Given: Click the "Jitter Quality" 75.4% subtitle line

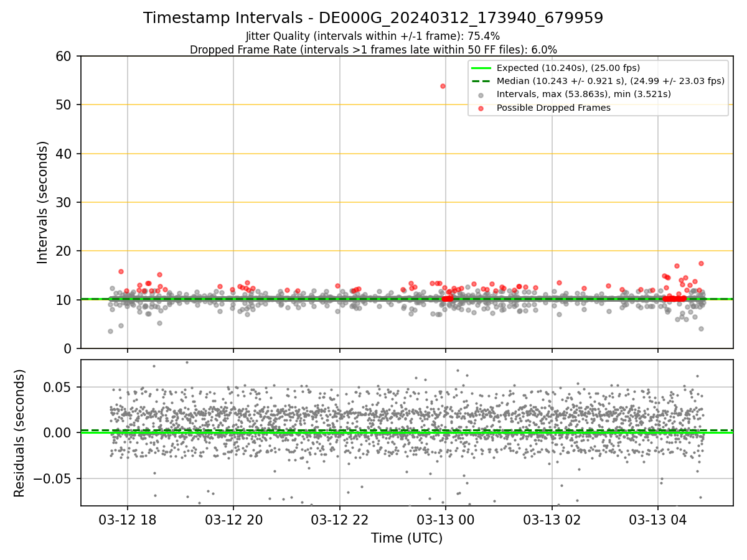Looking at the screenshot, I should coord(373,36).
